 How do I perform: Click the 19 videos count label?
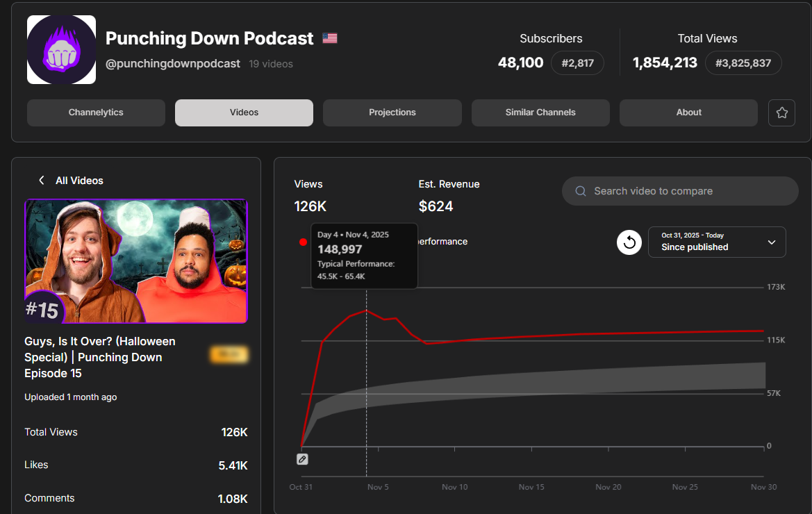click(271, 64)
